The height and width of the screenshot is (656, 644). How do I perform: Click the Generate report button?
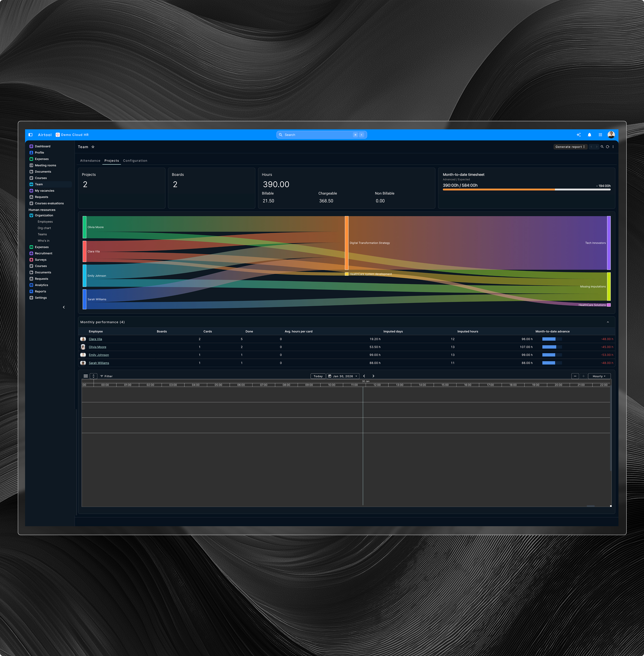[569, 147]
